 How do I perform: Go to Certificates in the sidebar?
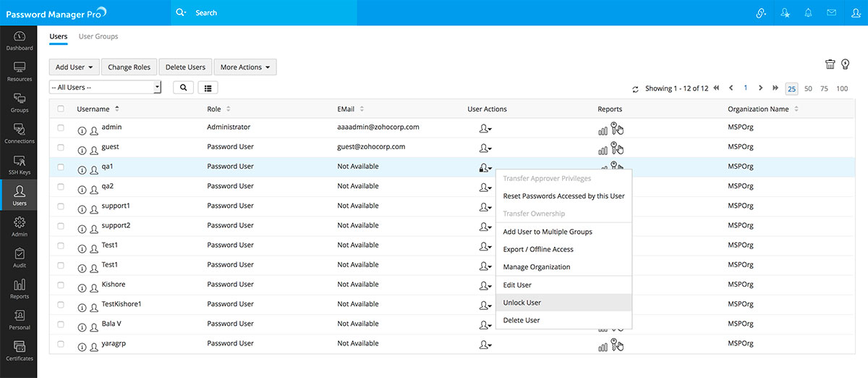[x=19, y=350]
